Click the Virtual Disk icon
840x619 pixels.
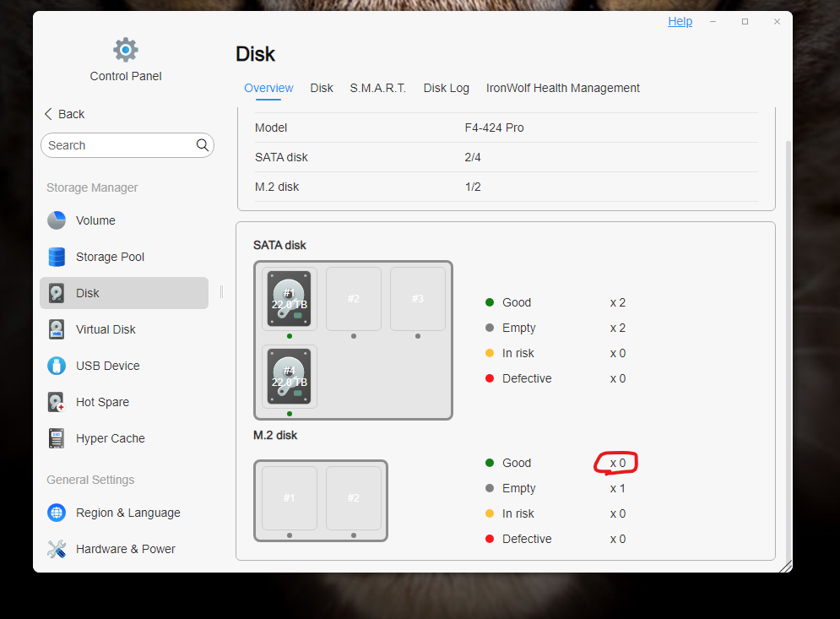coord(57,329)
